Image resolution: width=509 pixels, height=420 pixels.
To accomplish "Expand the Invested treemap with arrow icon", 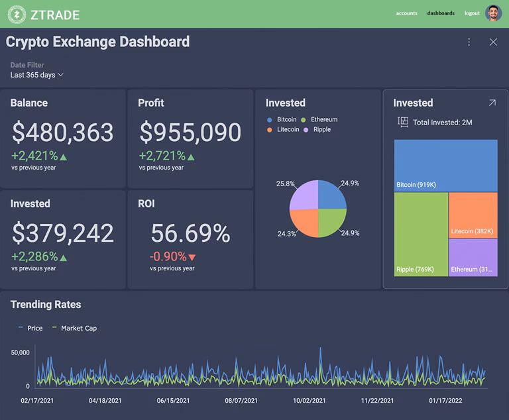I will pyautogui.click(x=492, y=103).
